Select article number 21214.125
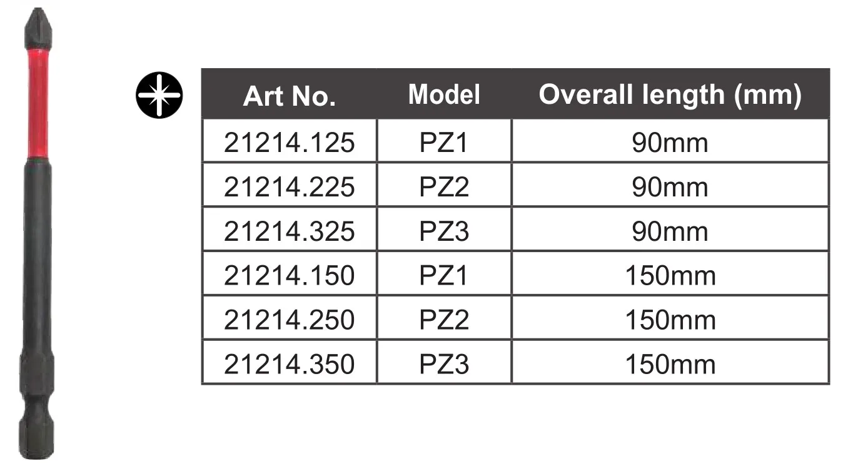The image size is (868, 471). click(x=289, y=143)
